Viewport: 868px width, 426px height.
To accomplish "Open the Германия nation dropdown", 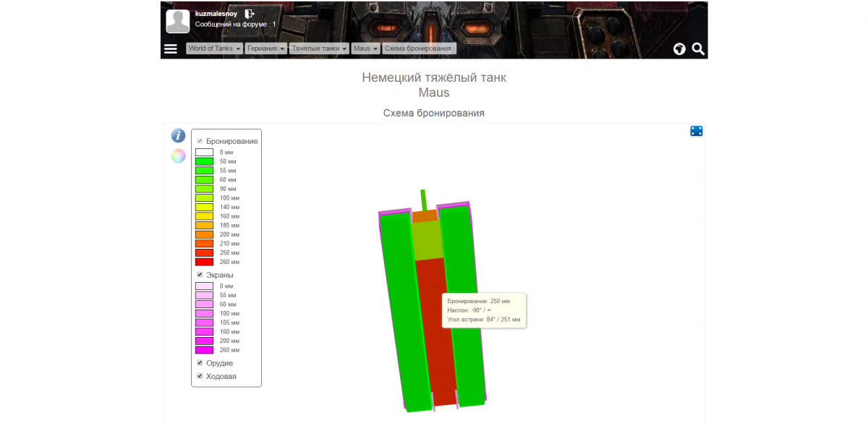I will (265, 48).
